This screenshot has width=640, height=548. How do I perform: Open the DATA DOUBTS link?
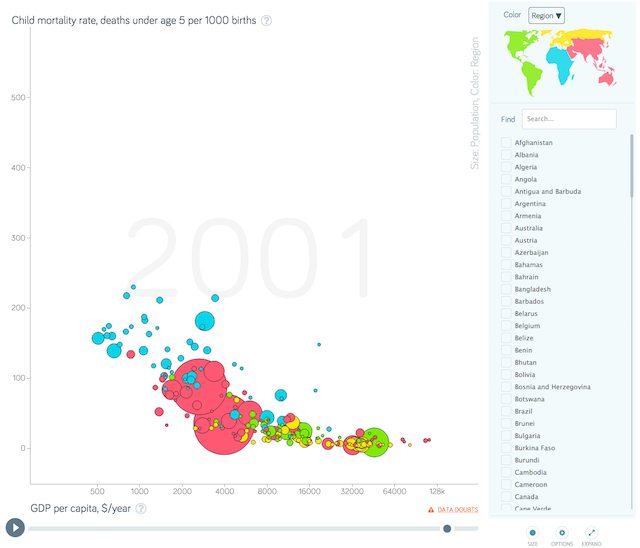458,510
